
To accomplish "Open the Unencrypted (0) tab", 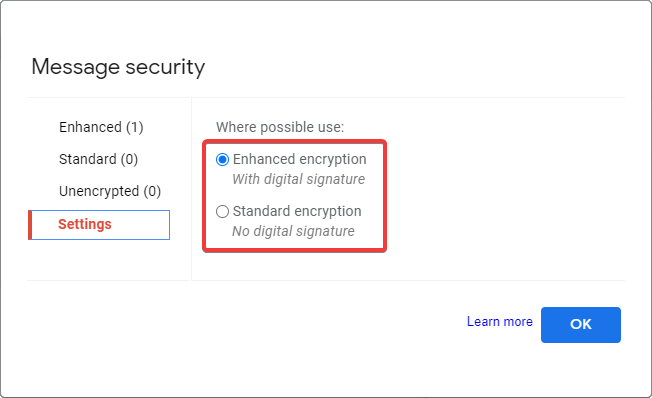I will [110, 191].
